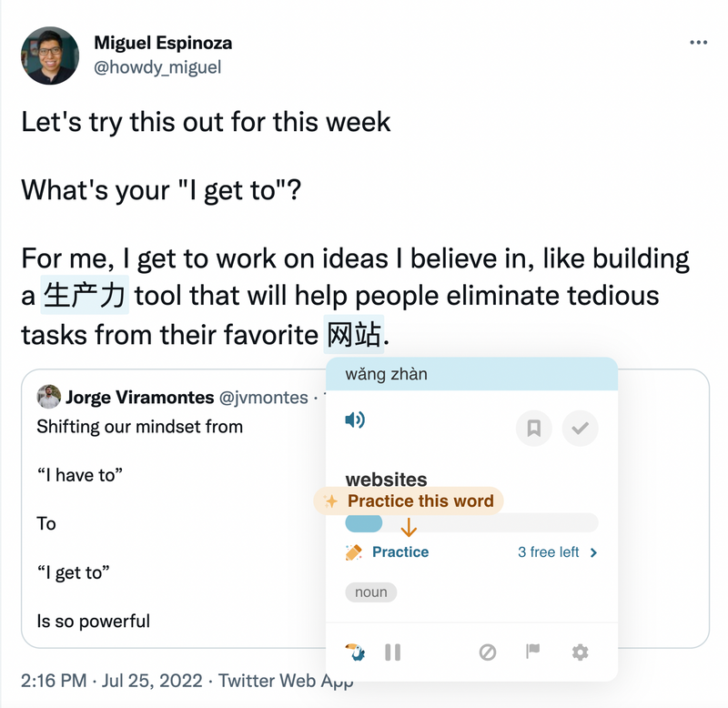Screen dimensions: 728x708
Task: Expand the 3 free left chevron
Action: tap(593, 552)
